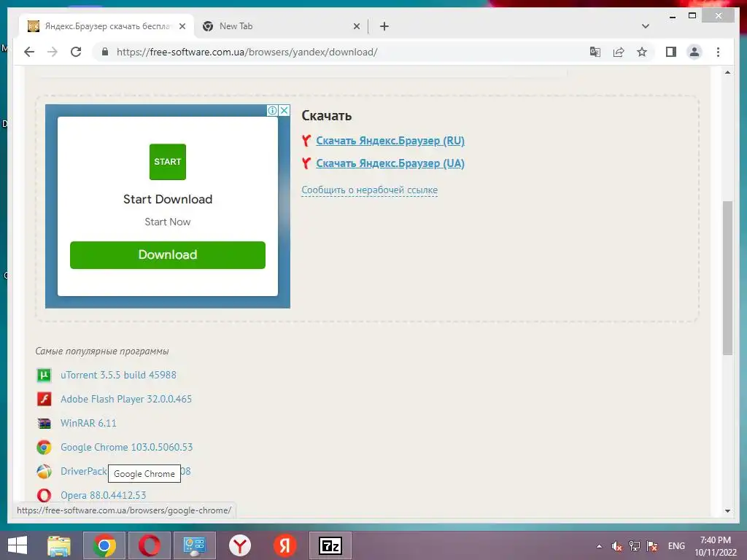Click the network tray icon
Image resolution: width=747 pixels, height=560 pixels.
click(635, 546)
